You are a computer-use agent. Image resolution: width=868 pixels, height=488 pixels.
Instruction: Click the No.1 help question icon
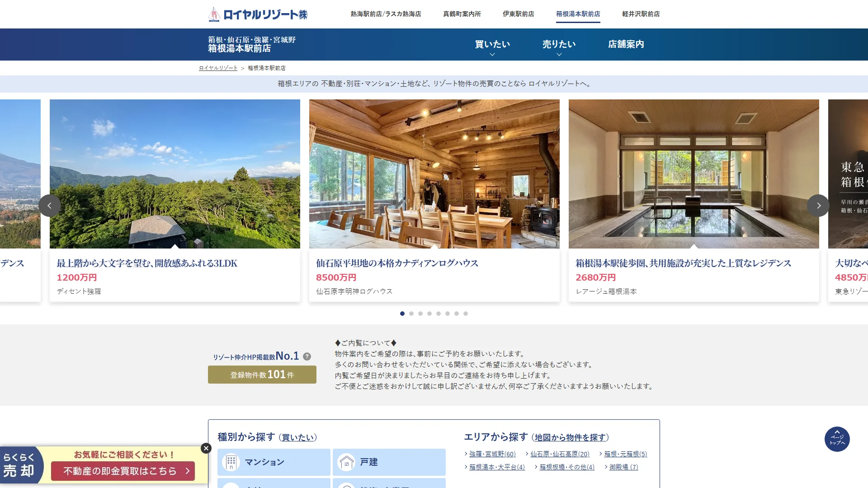[307, 357]
